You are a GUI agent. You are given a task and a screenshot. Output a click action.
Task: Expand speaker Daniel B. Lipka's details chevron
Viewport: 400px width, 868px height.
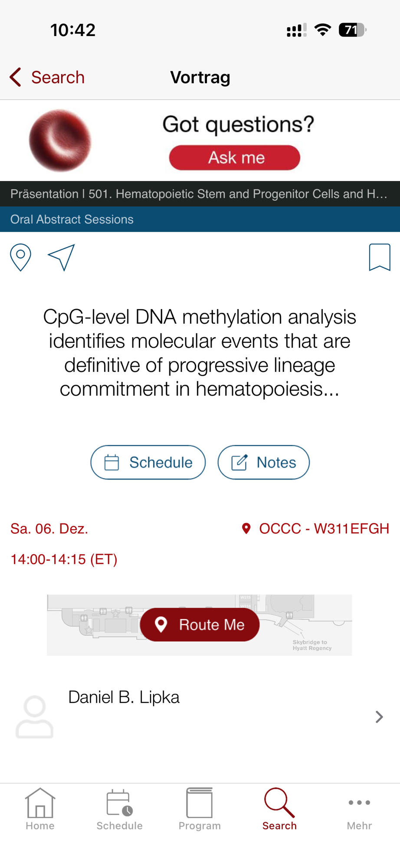click(x=379, y=717)
